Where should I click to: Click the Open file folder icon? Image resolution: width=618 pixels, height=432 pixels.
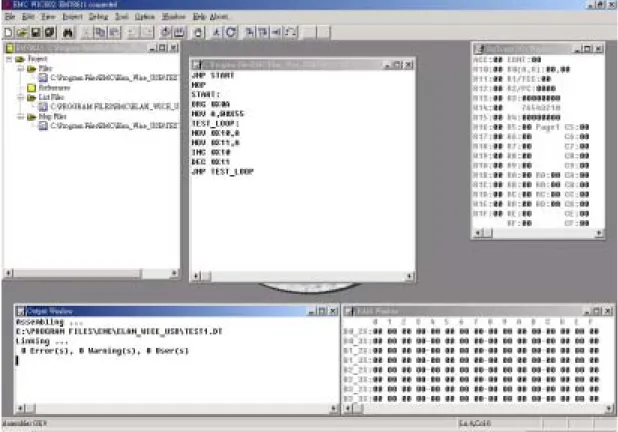click(x=22, y=32)
